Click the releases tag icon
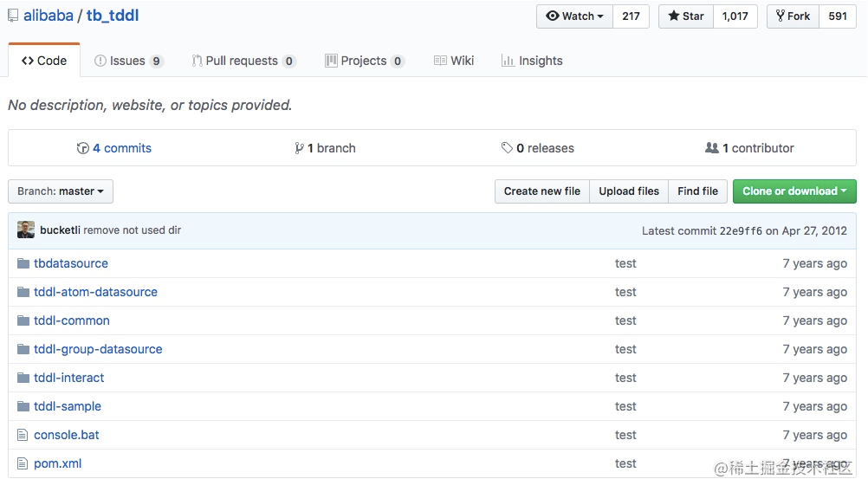 point(507,148)
